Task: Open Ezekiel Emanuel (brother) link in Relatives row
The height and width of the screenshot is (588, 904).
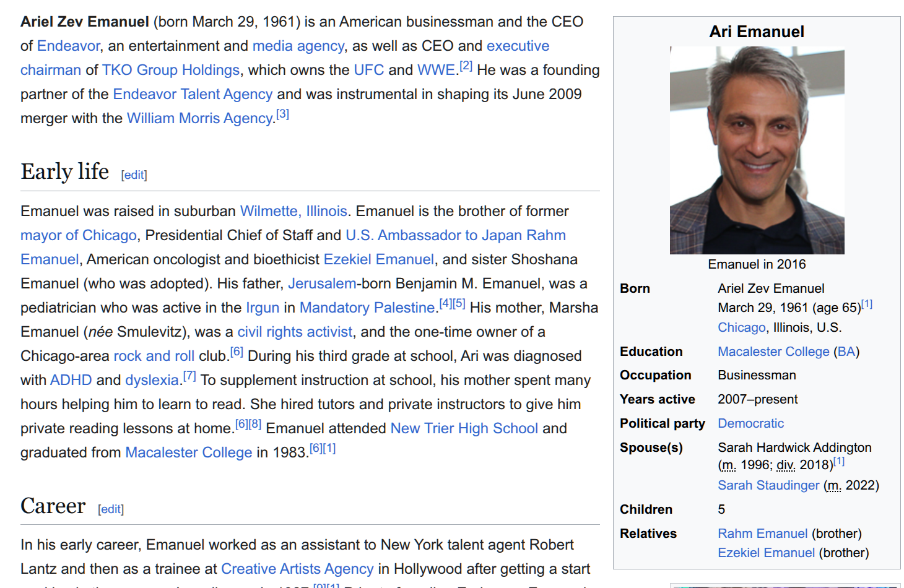Action: pyautogui.click(x=766, y=553)
